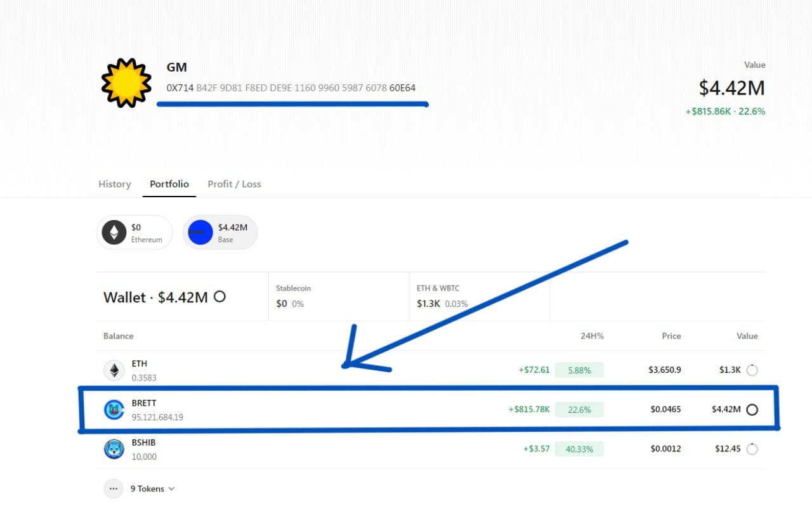Click the 22.6% gain badge on BRETT
Viewport: 812px width, 525px height.
coord(579,409)
